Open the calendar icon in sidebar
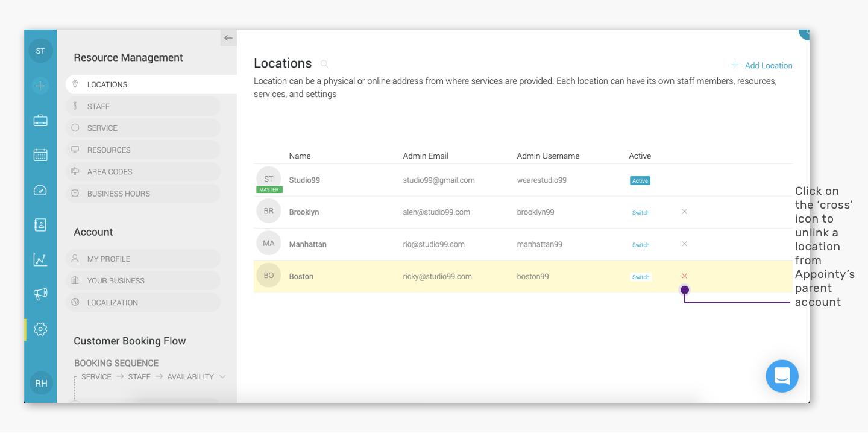This screenshot has width=868, height=433. [x=40, y=155]
